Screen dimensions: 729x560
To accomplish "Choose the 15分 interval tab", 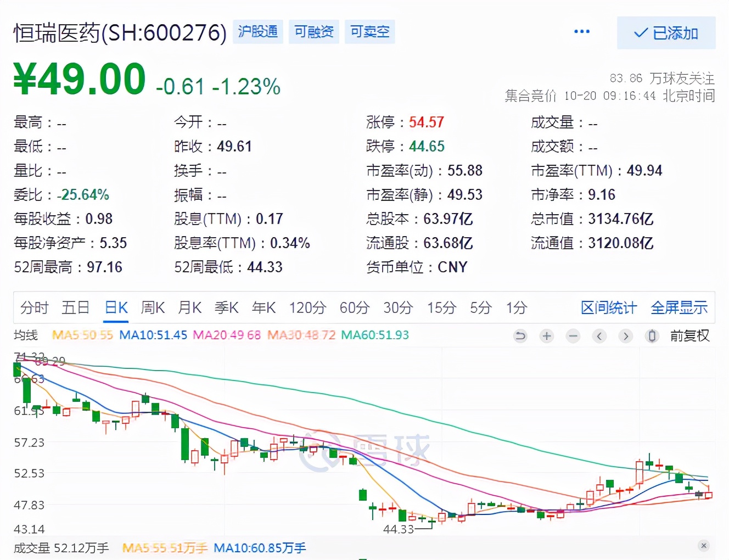I will tap(441, 307).
